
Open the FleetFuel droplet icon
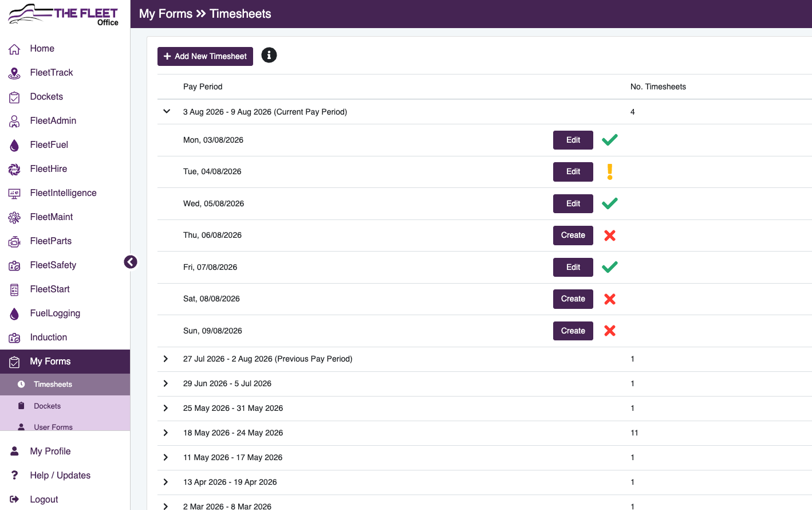[x=14, y=145]
